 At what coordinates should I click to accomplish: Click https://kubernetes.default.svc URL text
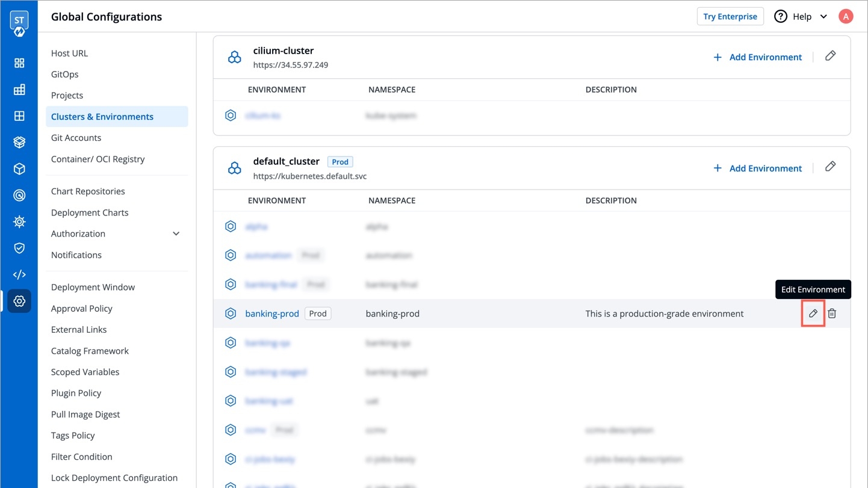pyautogui.click(x=310, y=176)
